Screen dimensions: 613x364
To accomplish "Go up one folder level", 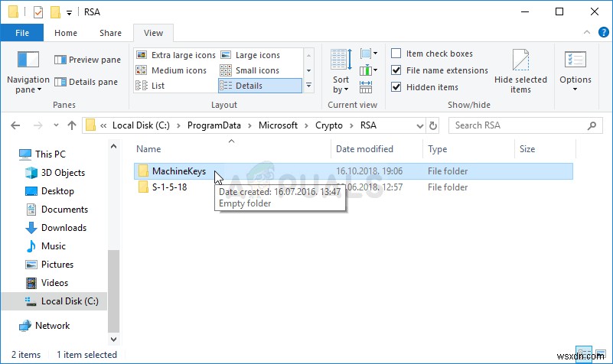I will pos(71,125).
